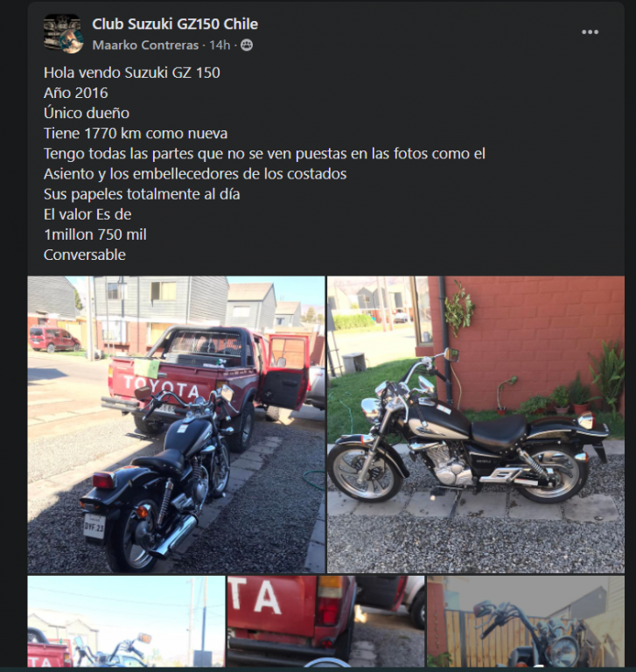Click the group profile avatar
This screenshot has width=636, height=672.
coord(63,33)
